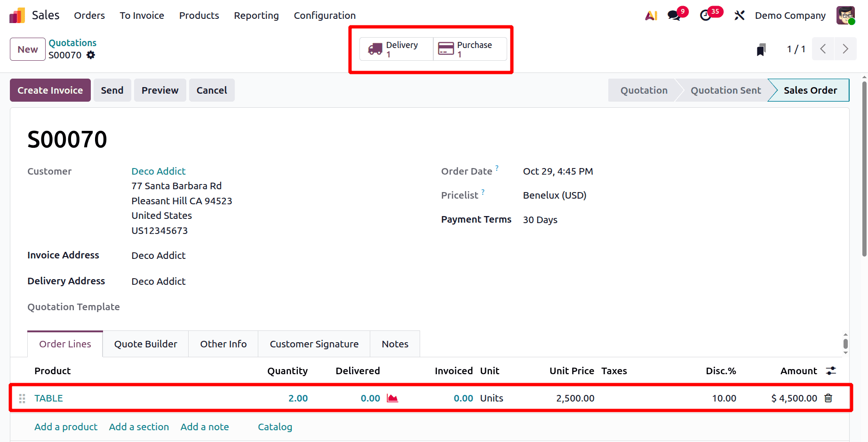The height and width of the screenshot is (442, 868).
Task: Delete the TABLE line with trash icon
Action: click(828, 398)
